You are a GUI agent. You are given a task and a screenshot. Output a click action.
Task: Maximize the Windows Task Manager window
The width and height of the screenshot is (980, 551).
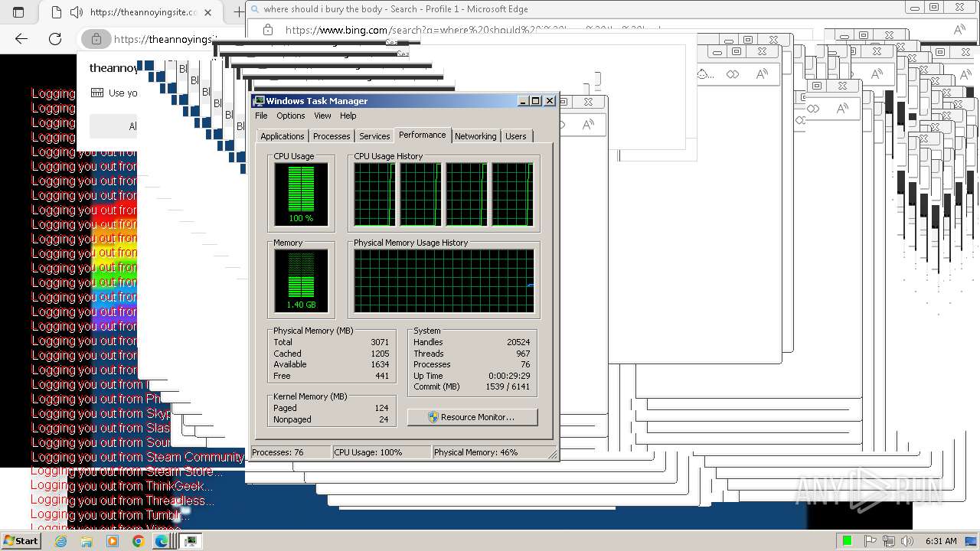click(x=536, y=101)
